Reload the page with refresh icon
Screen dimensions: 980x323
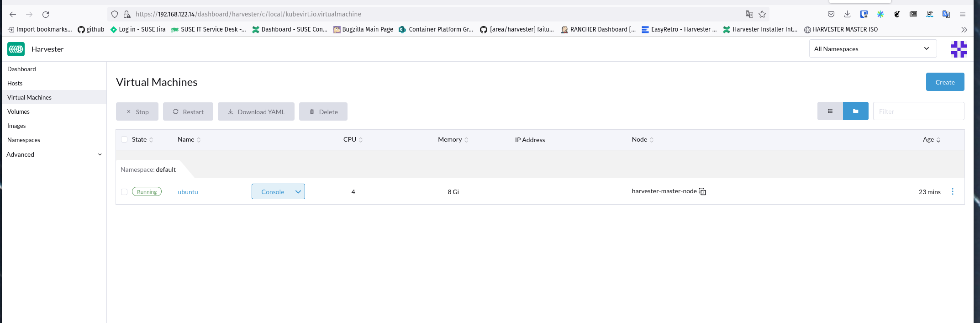click(x=46, y=15)
